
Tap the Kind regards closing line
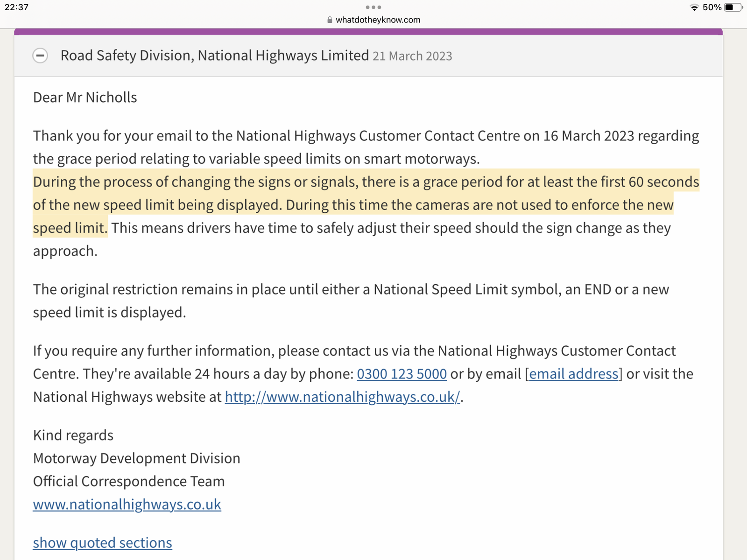pos(73,435)
